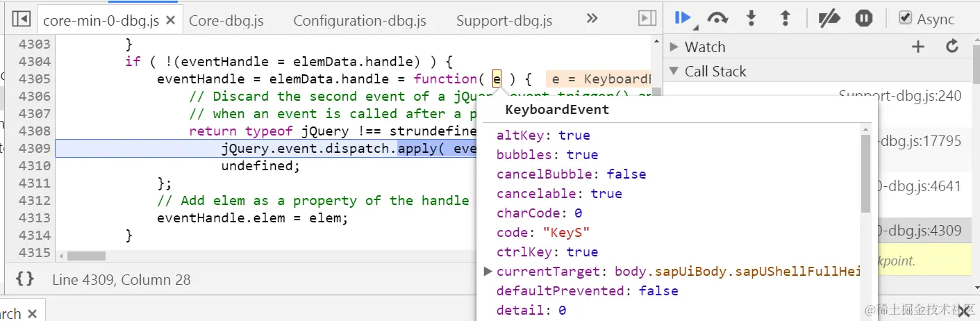Screen dimensions: 980x321
Task: Select the code: "KeyS" property
Action: [543, 232]
